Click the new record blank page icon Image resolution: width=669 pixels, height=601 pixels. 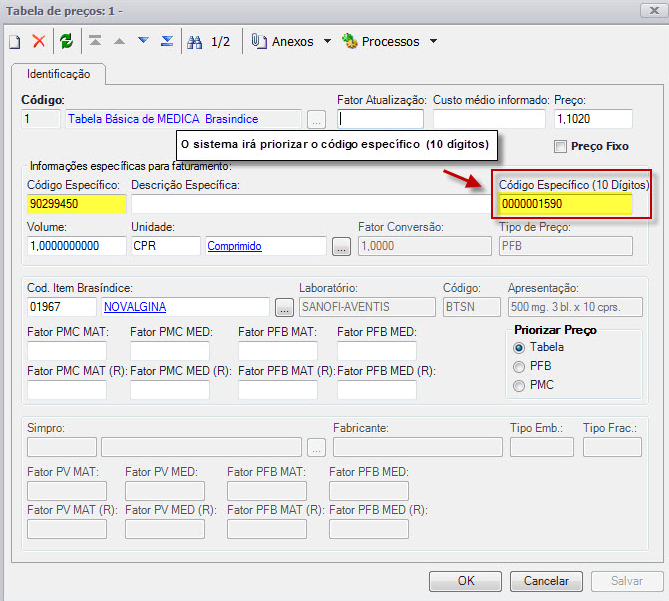15,42
